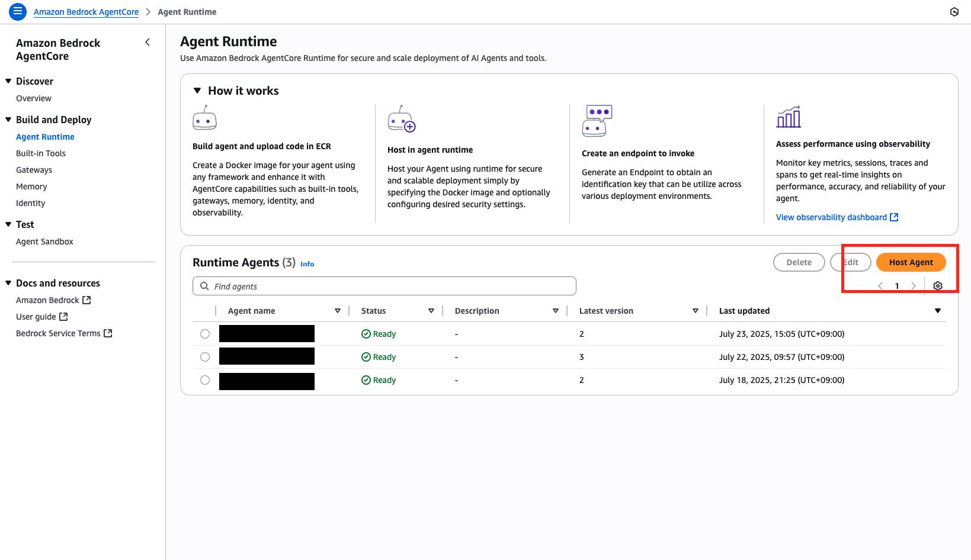Open the User guide external link
This screenshot has width=971, height=560.
click(42, 317)
